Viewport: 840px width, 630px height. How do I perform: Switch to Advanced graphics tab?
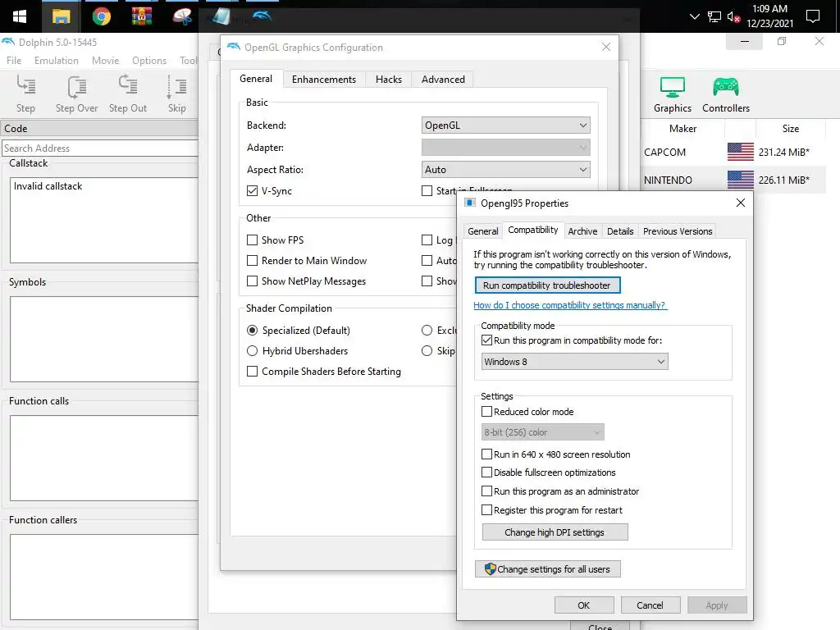443,80
